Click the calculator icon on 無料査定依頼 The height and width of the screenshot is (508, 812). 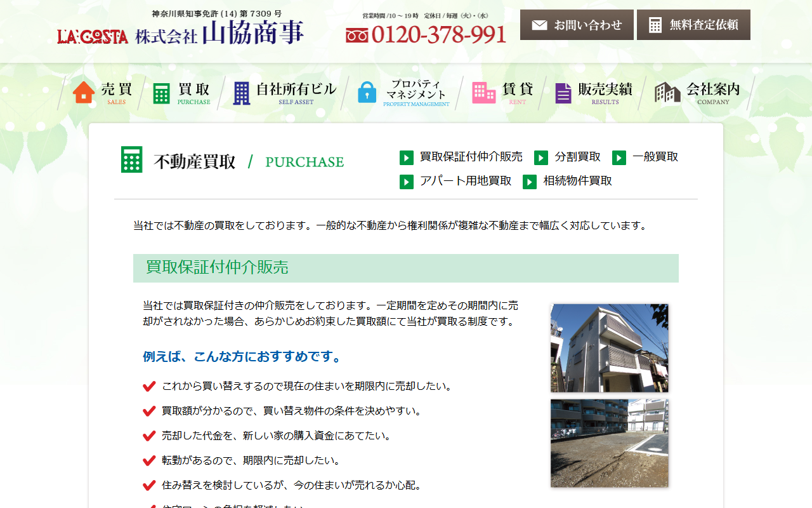point(655,25)
